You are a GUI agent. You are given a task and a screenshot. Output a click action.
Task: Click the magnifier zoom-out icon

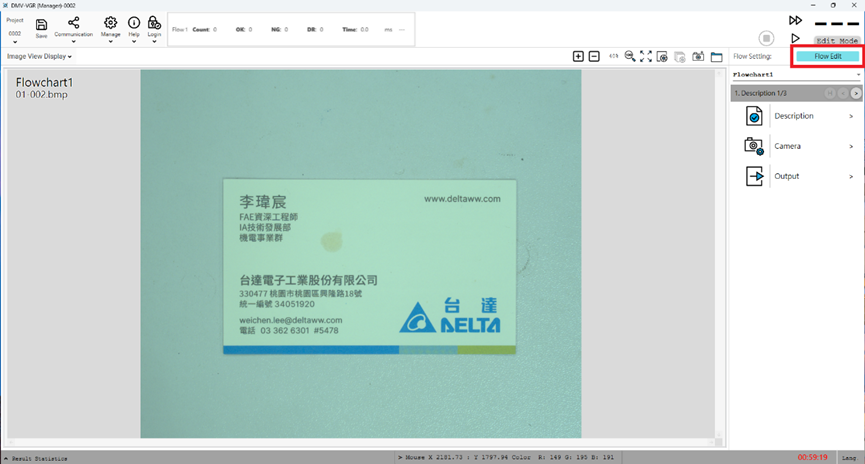(x=630, y=57)
